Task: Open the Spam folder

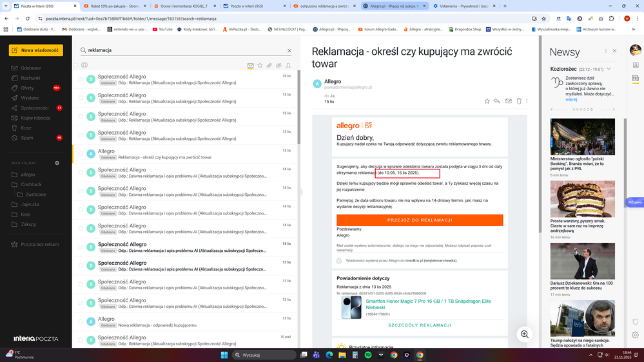Action: click(x=27, y=138)
